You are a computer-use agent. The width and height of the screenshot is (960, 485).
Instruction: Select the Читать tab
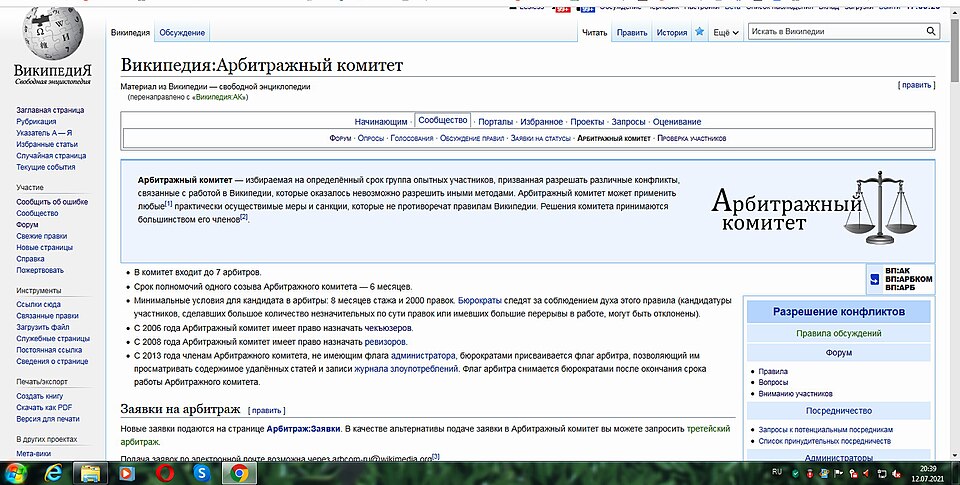click(x=594, y=32)
